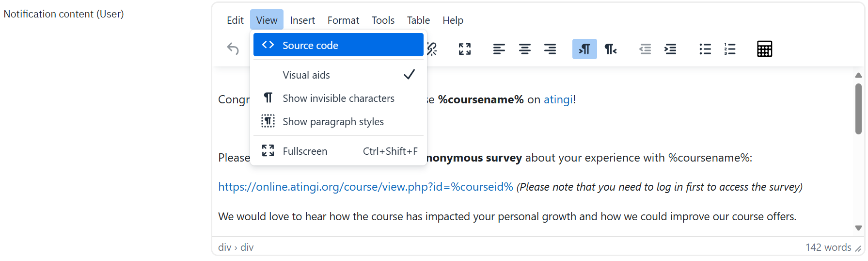This screenshot has height=261, width=868.
Task: Enable Show paragraph styles
Action: pyautogui.click(x=338, y=121)
